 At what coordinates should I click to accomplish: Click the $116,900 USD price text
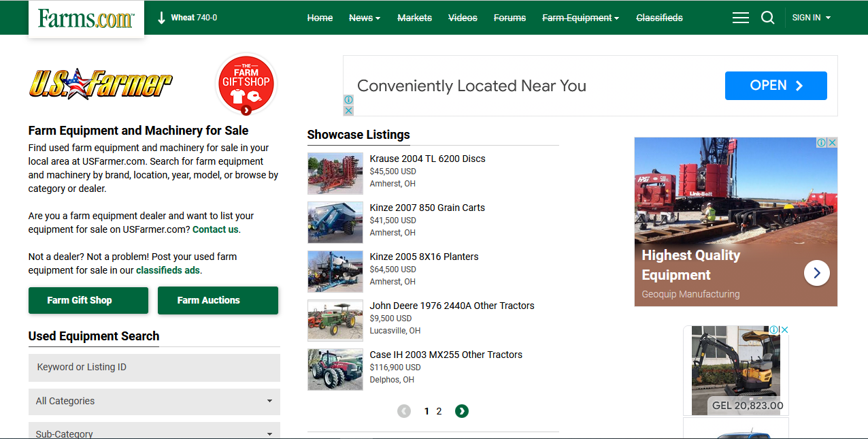coord(395,368)
